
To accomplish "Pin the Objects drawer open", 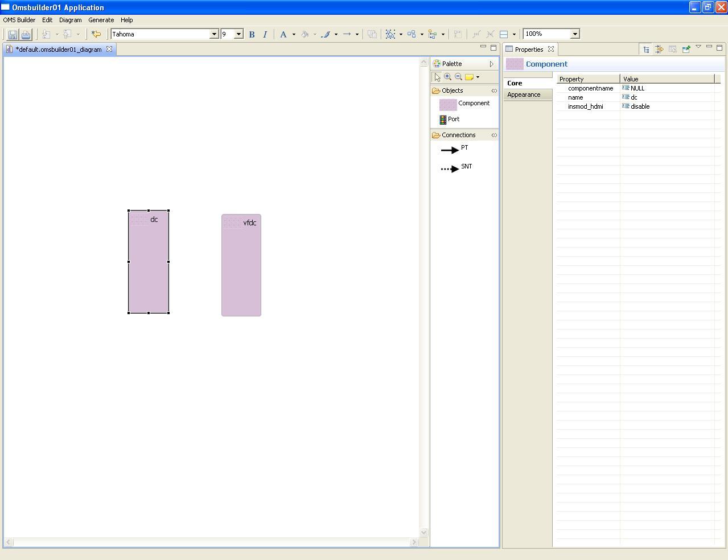I will coord(494,90).
